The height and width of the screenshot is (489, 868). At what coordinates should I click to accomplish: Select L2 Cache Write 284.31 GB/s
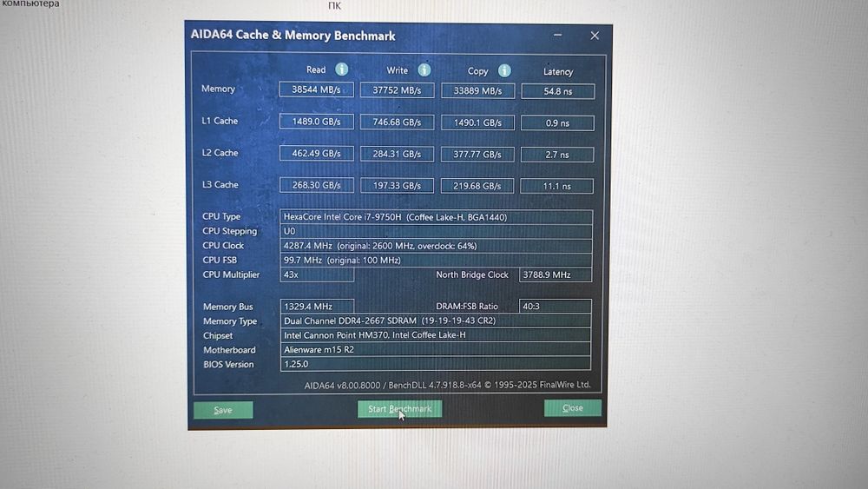click(397, 154)
